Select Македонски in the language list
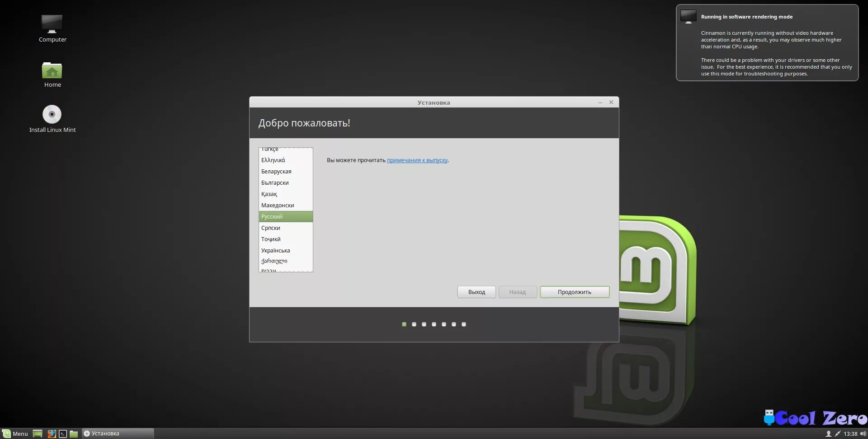Screen dimensions: 868x439 286,205
